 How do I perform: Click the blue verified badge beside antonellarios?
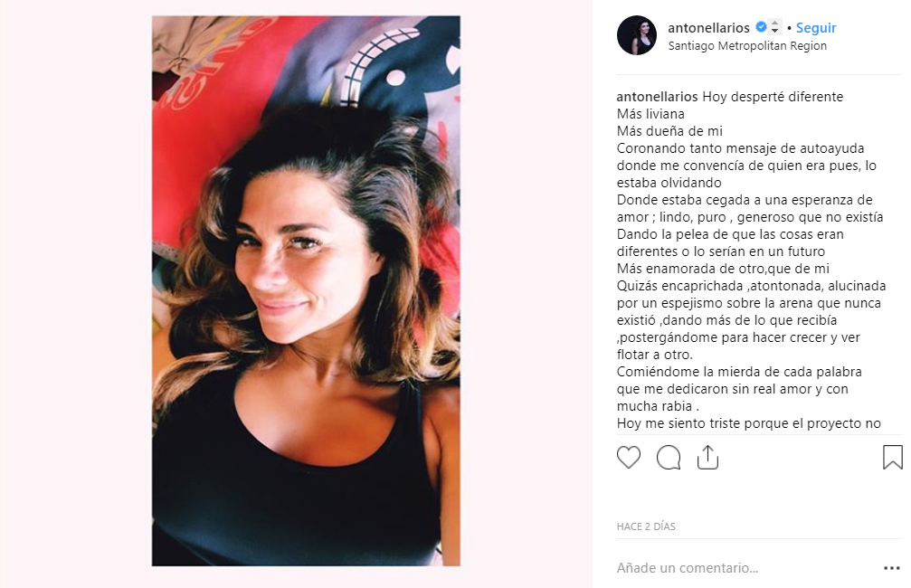(x=761, y=27)
